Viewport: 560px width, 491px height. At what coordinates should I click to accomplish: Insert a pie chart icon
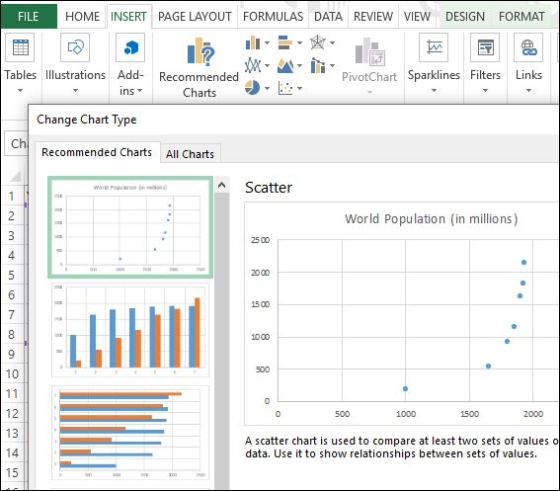(252, 87)
